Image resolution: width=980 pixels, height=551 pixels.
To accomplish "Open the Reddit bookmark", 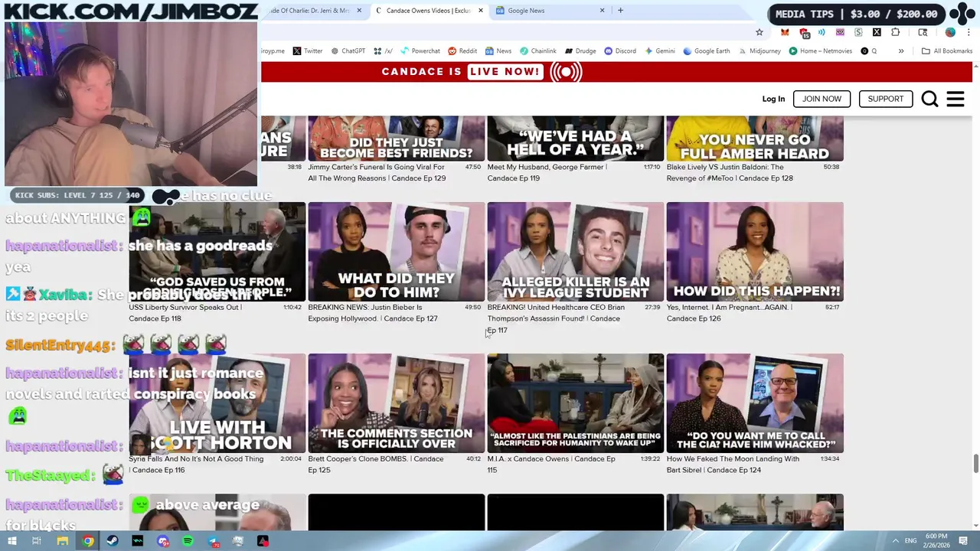I will (x=462, y=51).
